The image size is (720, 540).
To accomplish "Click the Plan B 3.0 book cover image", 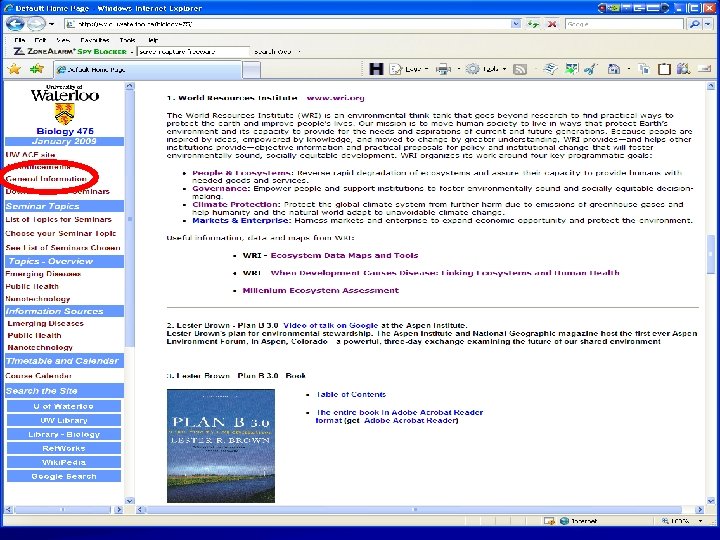I will [221, 446].
